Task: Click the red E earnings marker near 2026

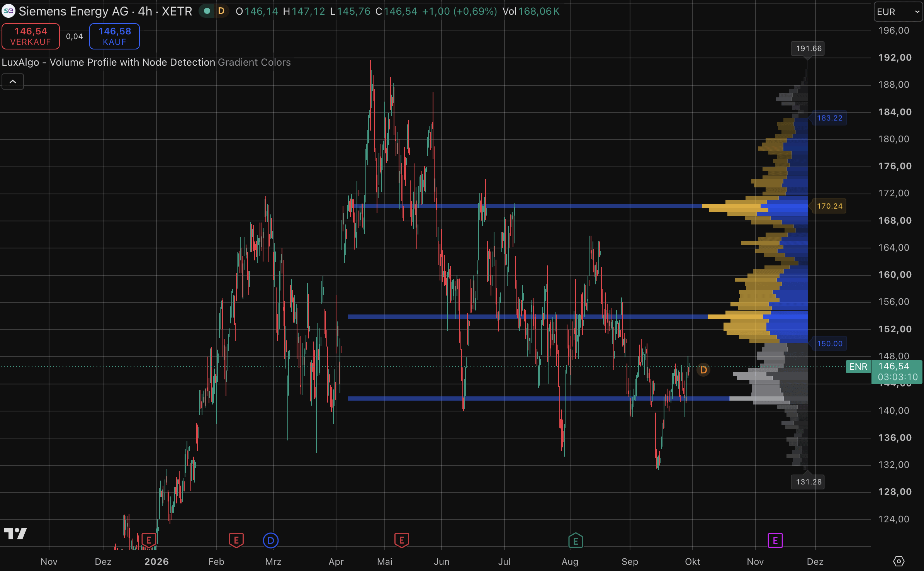Action: click(x=149, y=540)
